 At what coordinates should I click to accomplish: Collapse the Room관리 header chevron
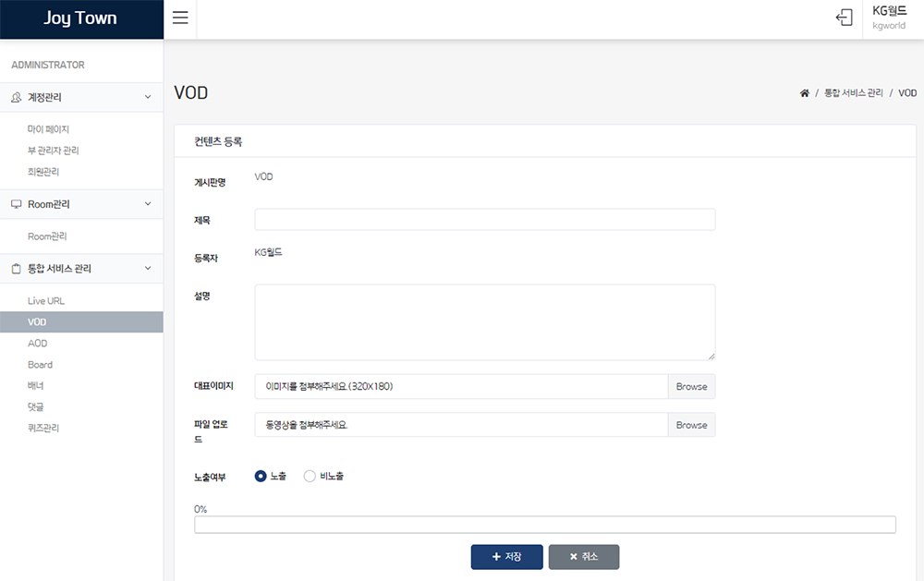coord(148,204)
